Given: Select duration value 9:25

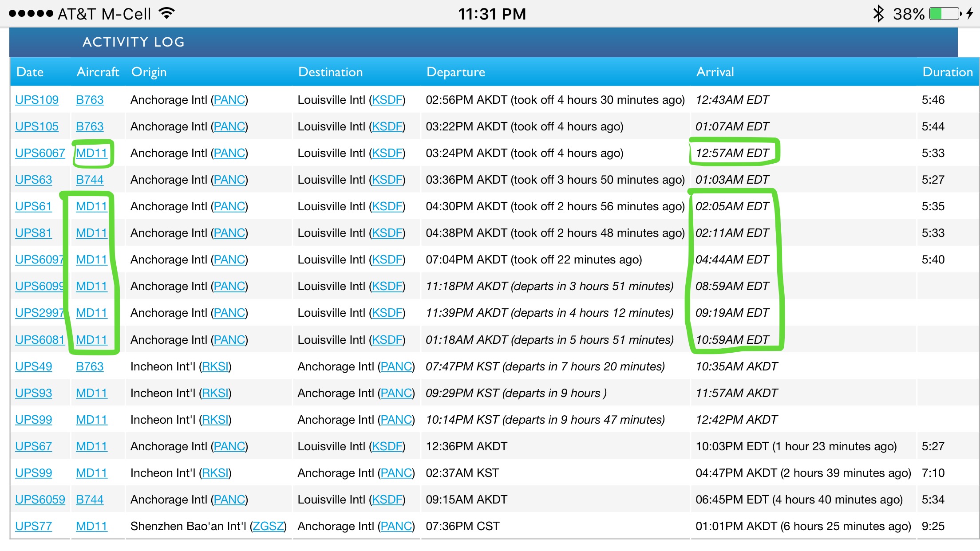Looking at the screenshot, I should 933,526.
